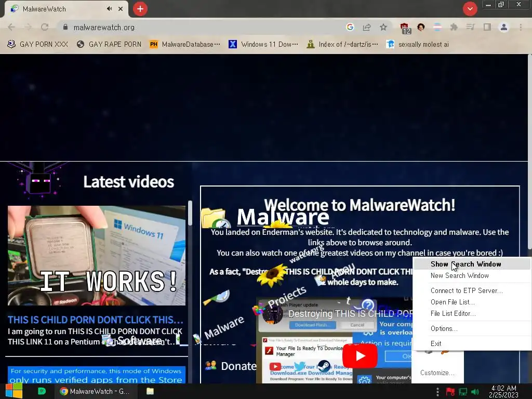Select Connect to ETP Server… entry
This screenshot has height=399, width=532.
tap(472, 290)
